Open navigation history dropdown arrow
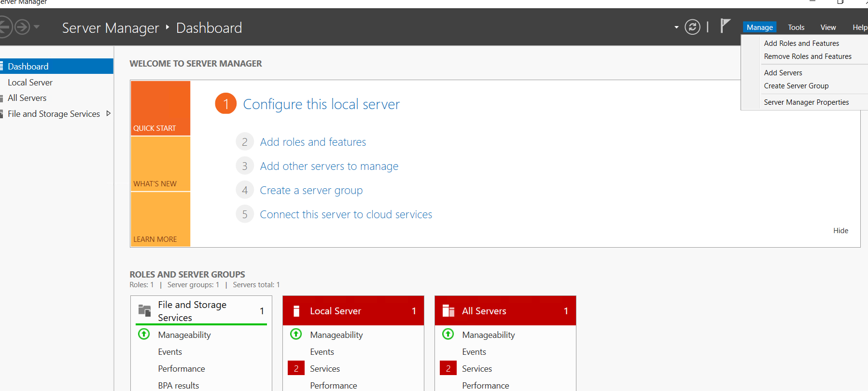This screenshot has height=391, width=868. click(37, 27)
